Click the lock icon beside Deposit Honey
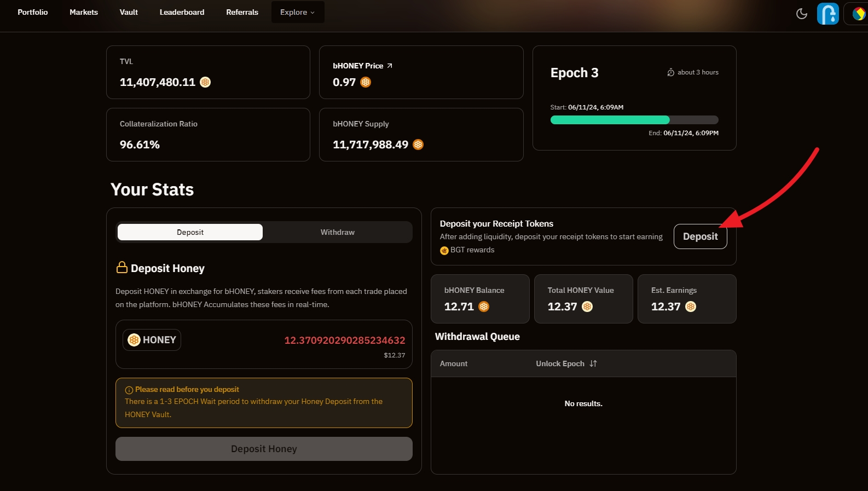 click(122, 267)
